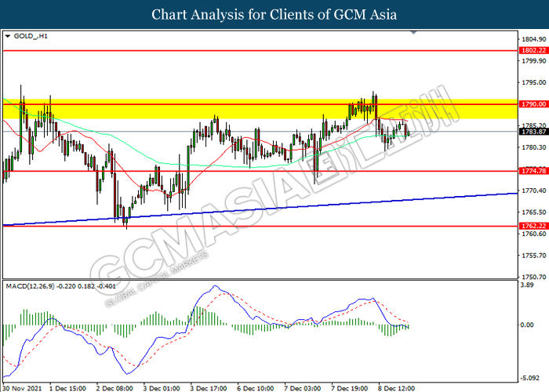Click the 1765.50 price axis value
Screen dimensions: 549x392
tap(533, 212)
